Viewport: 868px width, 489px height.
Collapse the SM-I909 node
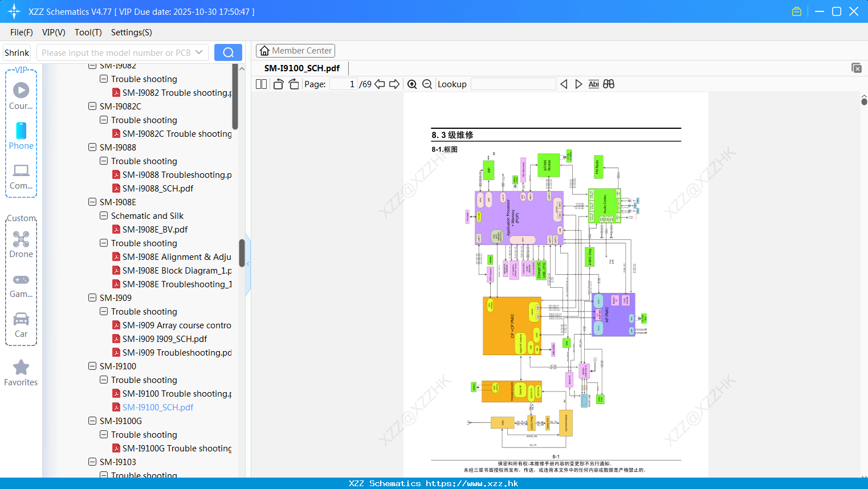click(x=92, y=298)
